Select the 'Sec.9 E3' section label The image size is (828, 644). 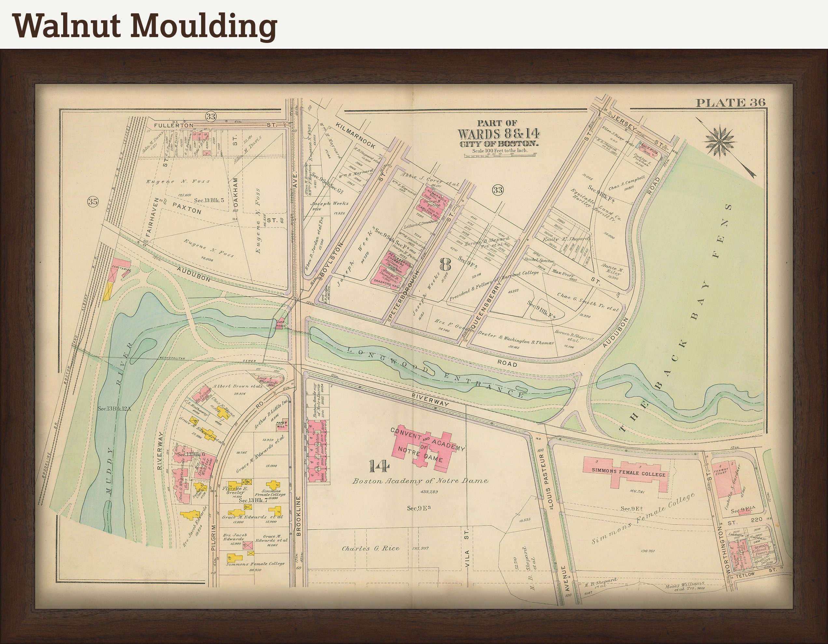419,508
